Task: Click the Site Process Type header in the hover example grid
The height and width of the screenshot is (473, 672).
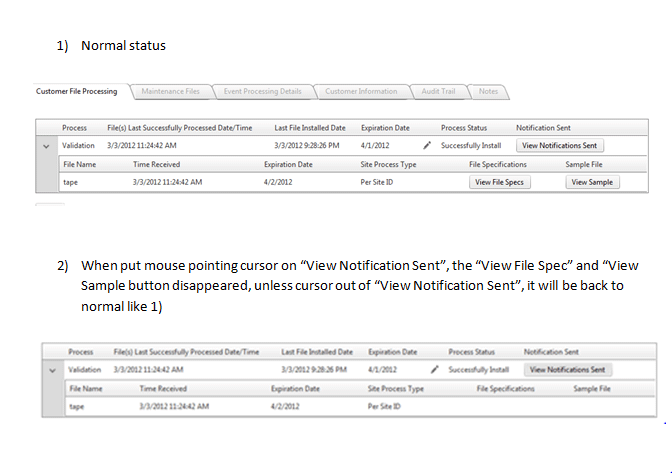Action: (x=396, y=387)
